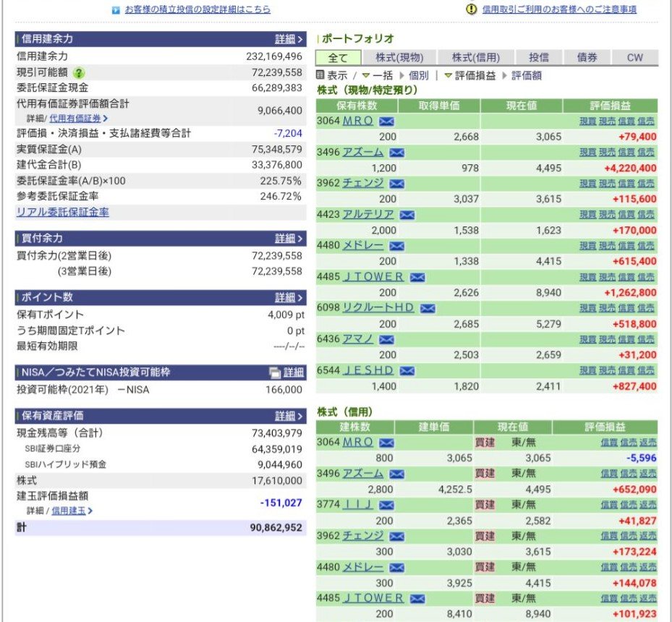This screenshot has height=622, width=672.
Task: Select the 全て portfolio tab
Action: 338,58
